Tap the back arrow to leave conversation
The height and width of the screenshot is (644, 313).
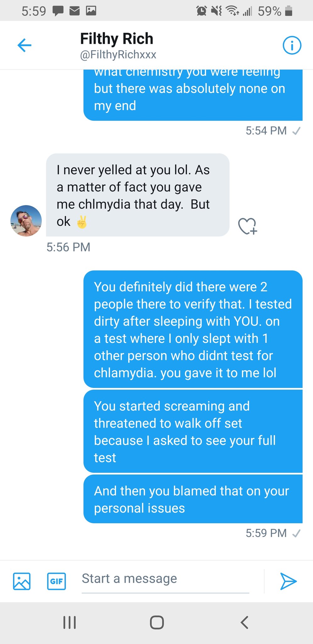pyautogui.click(x=25, y=45)
